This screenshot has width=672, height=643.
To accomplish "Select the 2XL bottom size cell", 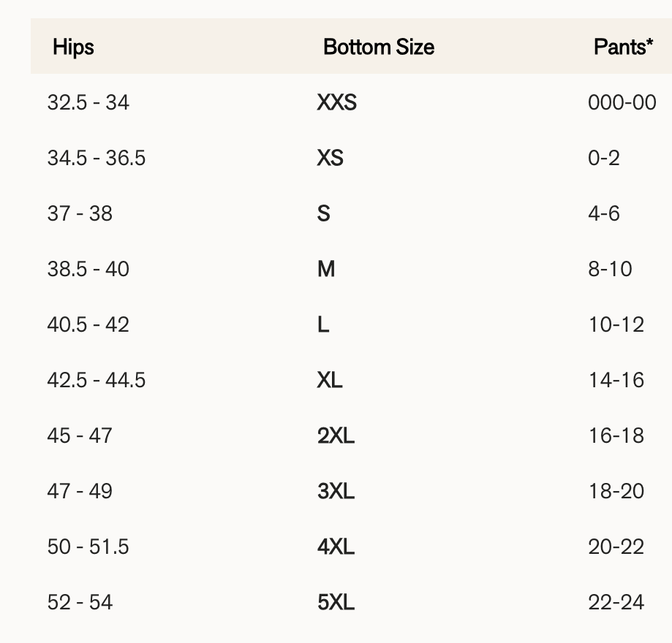I will click(336, 435).
